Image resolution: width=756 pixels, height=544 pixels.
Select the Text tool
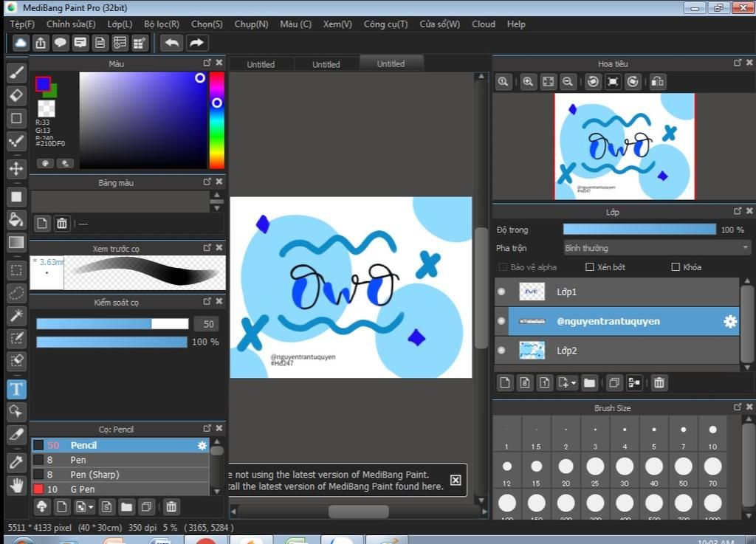coord(16,389)
